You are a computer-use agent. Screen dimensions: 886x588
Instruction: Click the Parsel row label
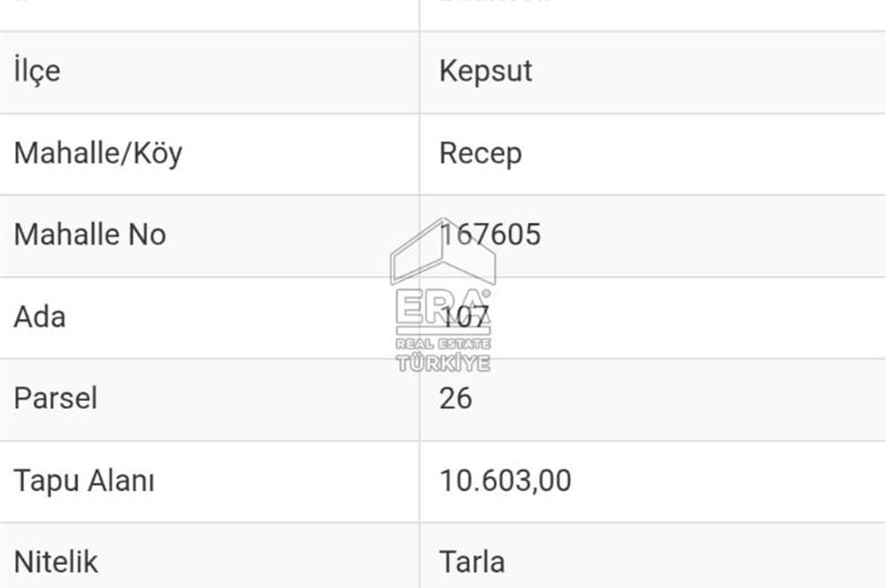click(55, 398)
